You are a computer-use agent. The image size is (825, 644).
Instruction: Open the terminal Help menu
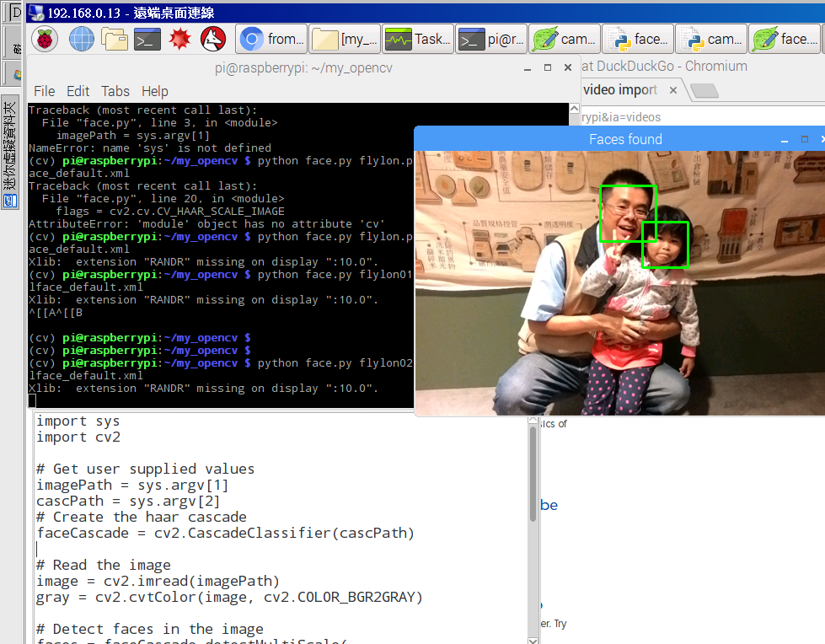tap(154, 91)
